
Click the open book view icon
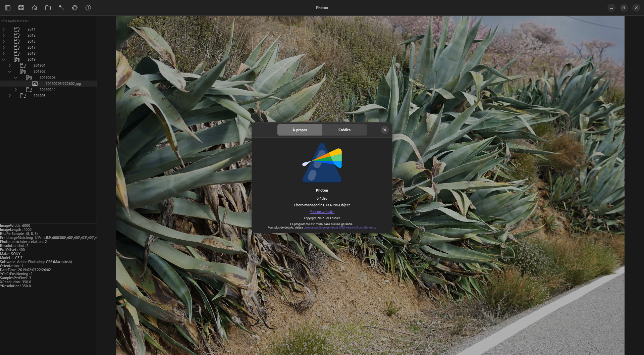coord(21,8)
